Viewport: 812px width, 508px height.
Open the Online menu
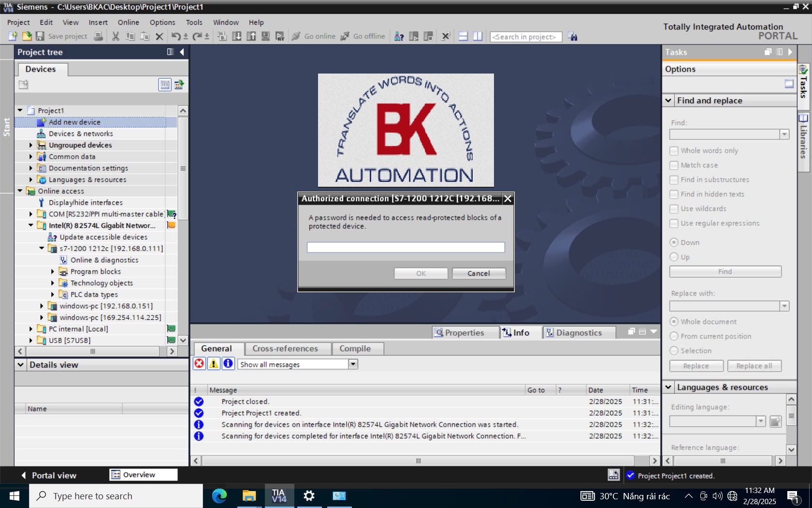tap(128, 22)
